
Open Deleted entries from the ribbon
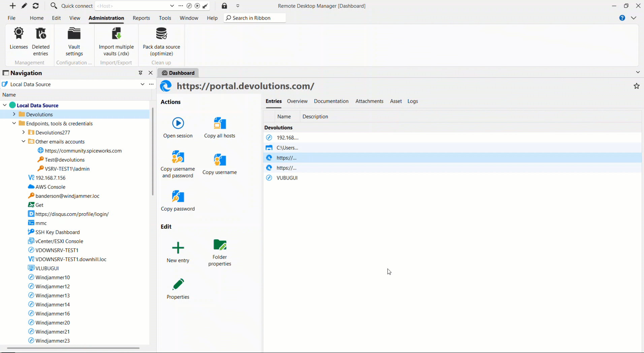40,42
